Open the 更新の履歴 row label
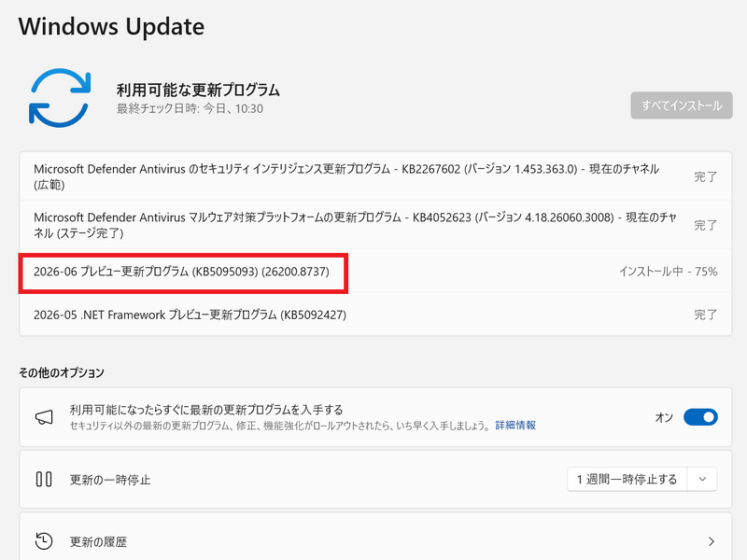 98,542
